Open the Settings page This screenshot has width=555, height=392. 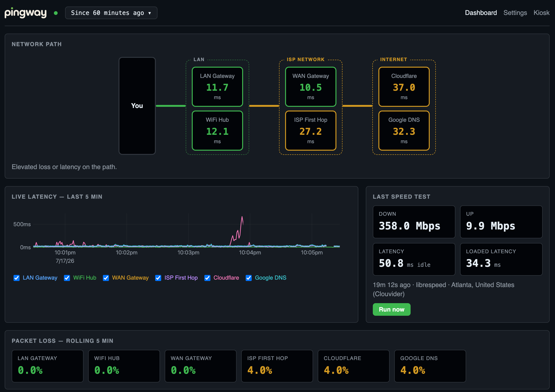[x=515, y=13]
